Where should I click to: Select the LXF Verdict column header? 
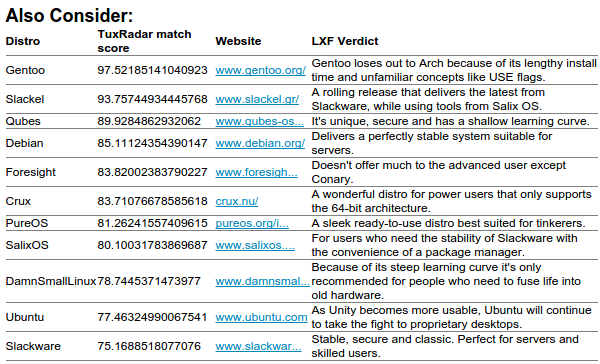[x=345, y=41]
